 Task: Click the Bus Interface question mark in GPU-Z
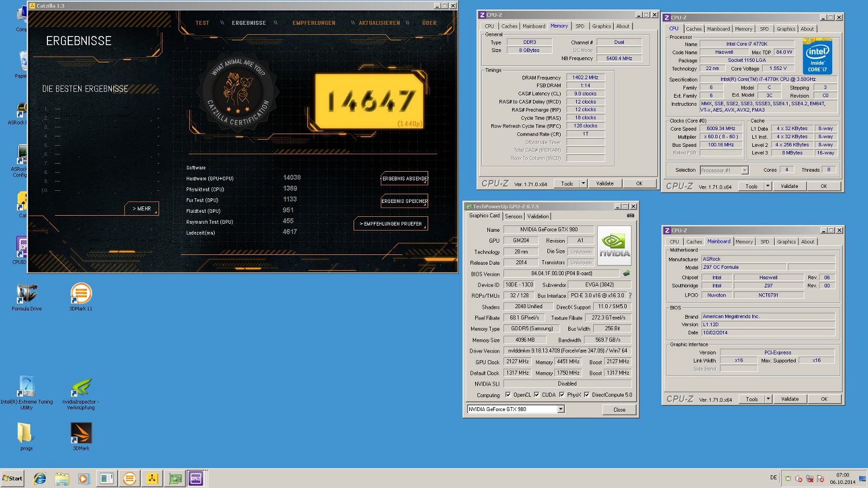pos(630,295)
